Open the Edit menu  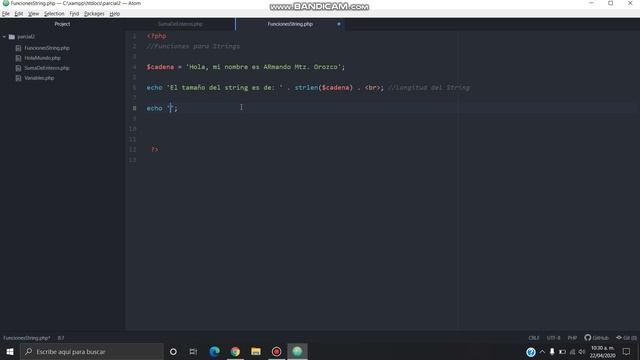19,13
